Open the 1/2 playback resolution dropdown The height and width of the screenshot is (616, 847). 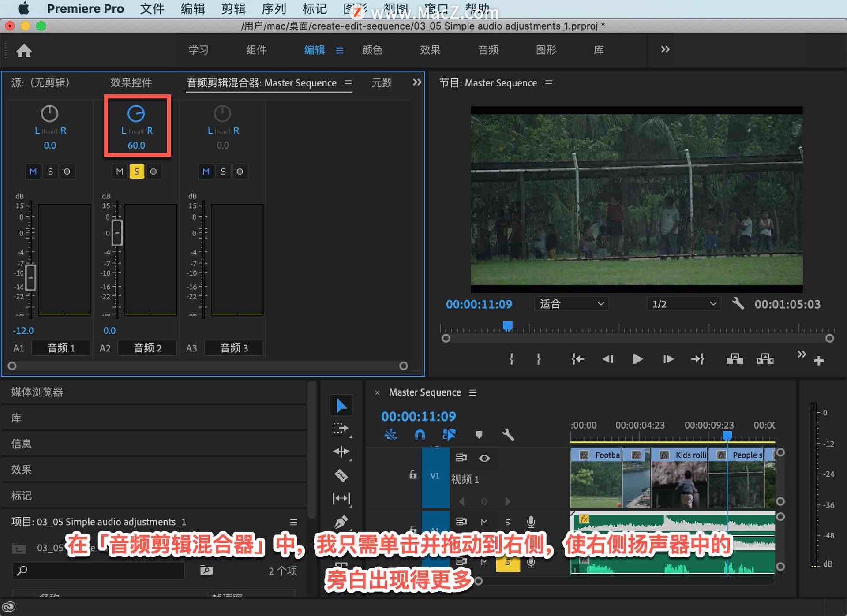point(683,304)
